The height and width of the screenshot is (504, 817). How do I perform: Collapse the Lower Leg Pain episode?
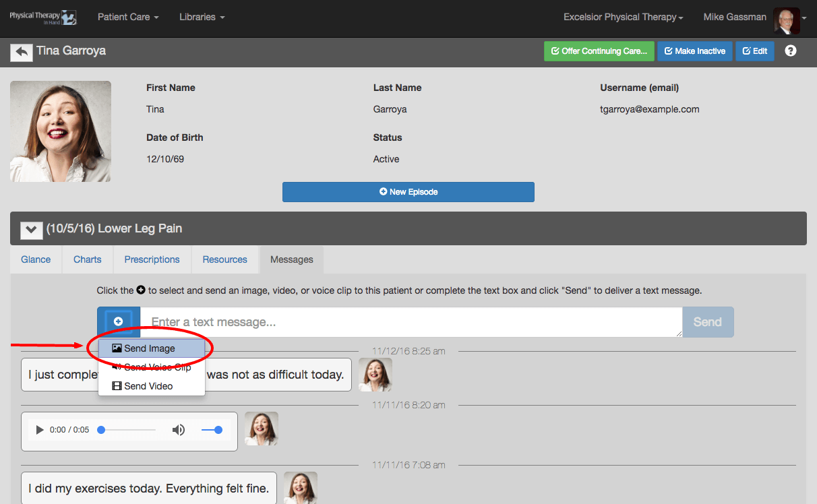click(x=30, y=229)
